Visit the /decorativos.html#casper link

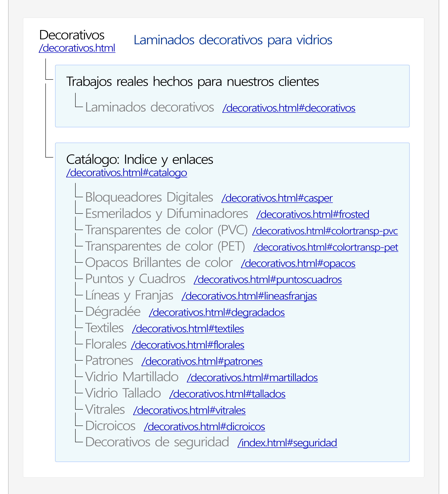(x=277, y=198)
